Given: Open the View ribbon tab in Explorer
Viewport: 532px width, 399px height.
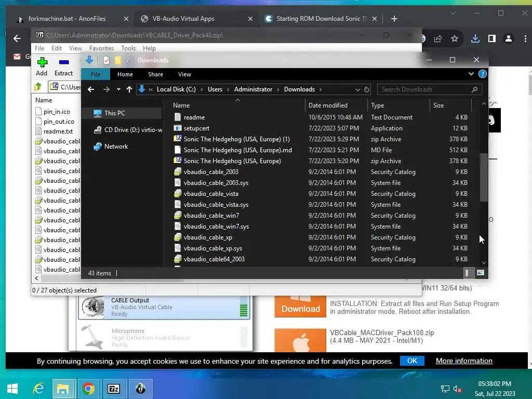Looking at the screenshot, I should 184,74.
